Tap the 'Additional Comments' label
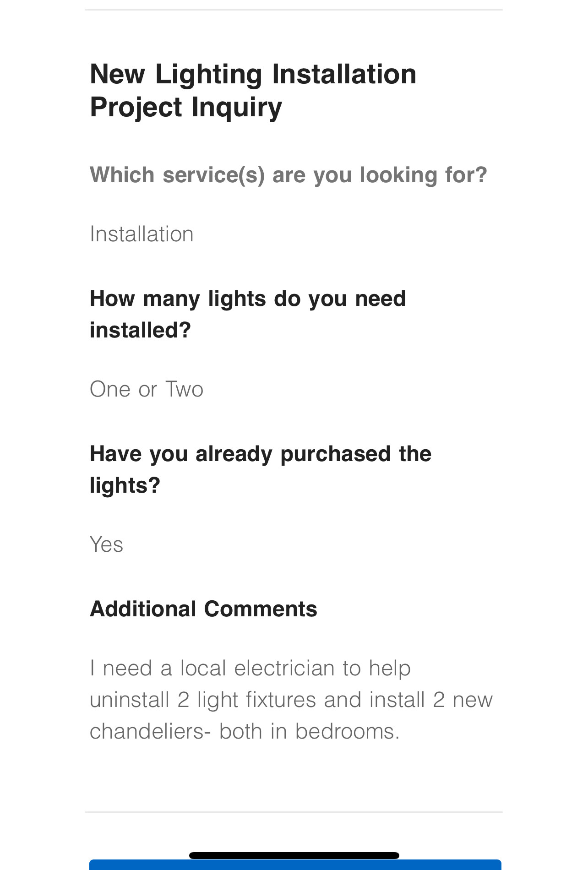The width and height of the screenshot is (588, 870). (203, 609)
